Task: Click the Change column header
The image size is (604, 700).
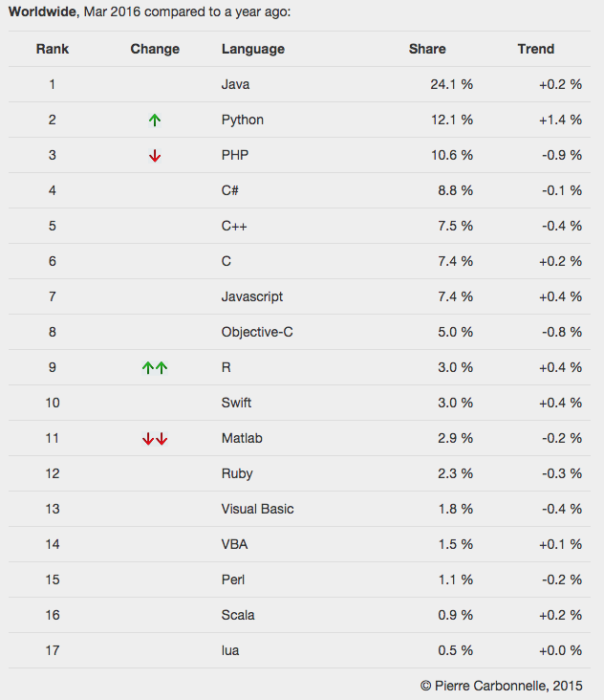Action: click(x=155, y=49)
